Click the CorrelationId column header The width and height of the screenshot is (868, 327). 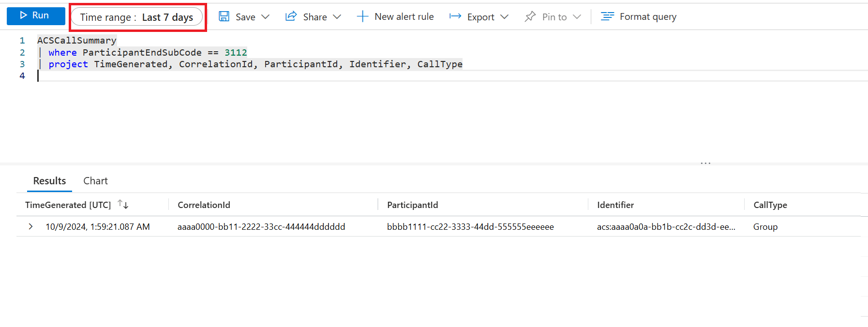(x=204, y=205)
